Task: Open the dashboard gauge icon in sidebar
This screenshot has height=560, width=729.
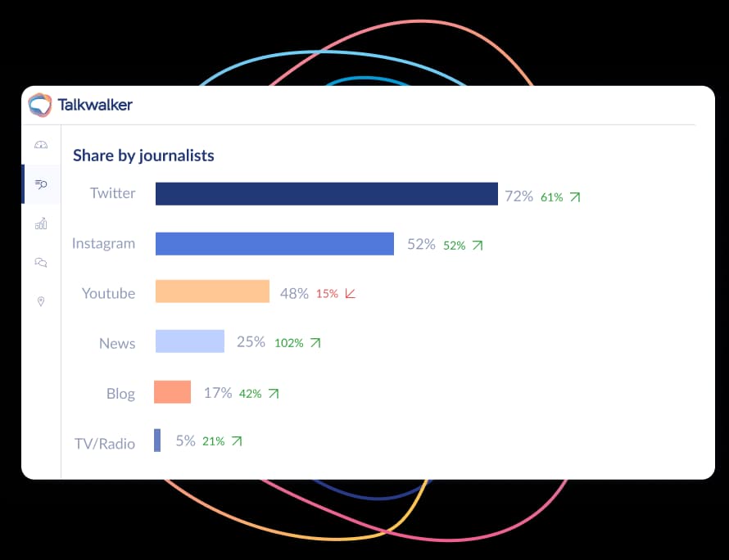Action: (41, 145)
